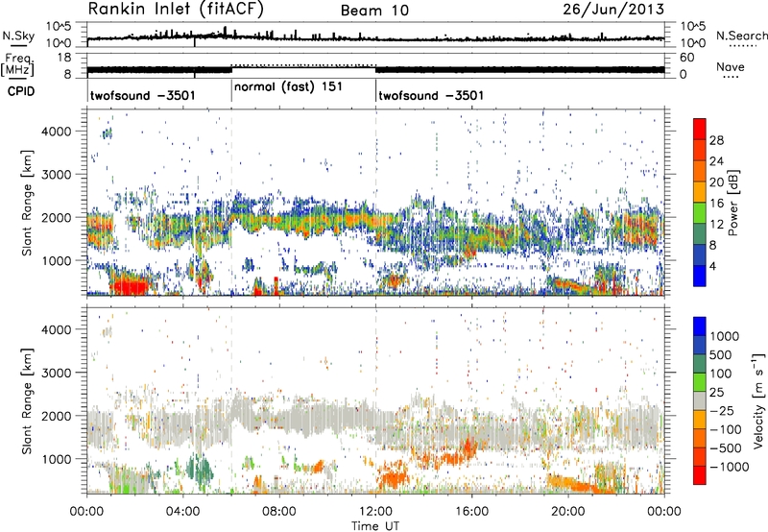Click the '1000' velocity scale value
Image resolution: width=768 pixels, height=532 pixels.
[x=724, y=336]
